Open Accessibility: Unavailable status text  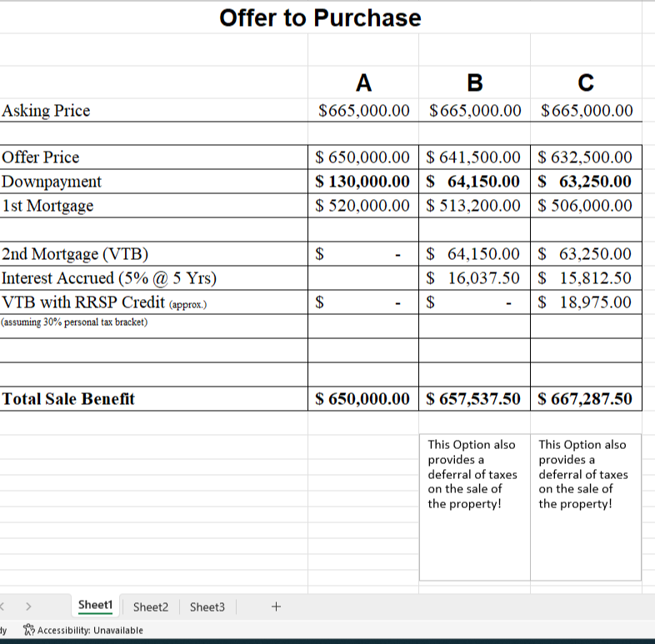[x=90, y=630]
